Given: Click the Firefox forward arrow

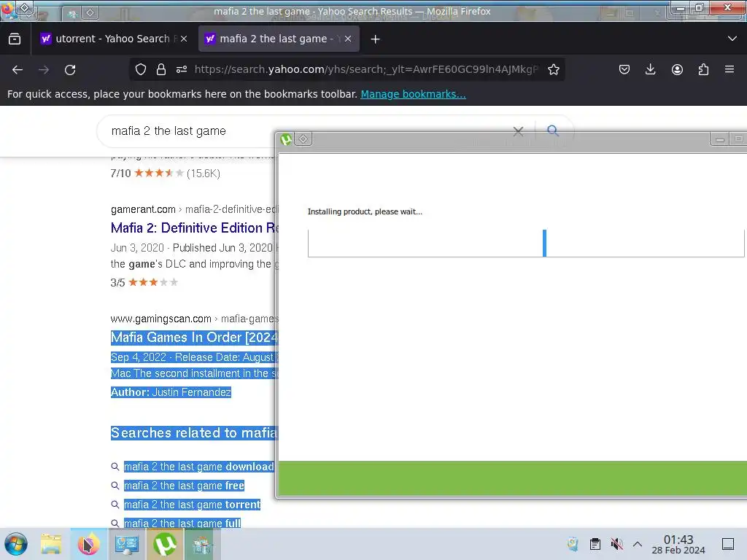Looking at the screenshot, I should coord(44,70).
